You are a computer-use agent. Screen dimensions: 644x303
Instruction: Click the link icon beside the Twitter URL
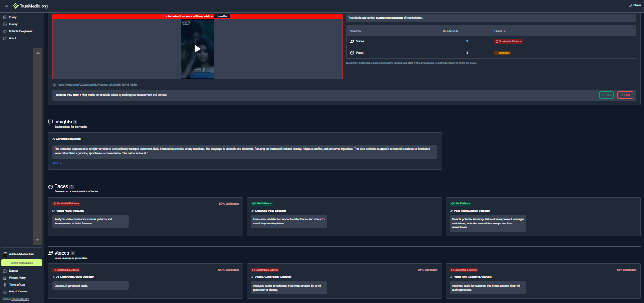(55, 85)
